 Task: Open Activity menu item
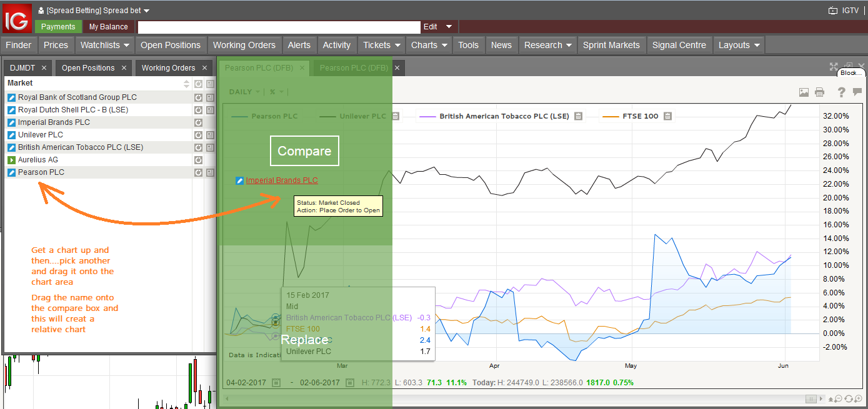click(x=336, y=45)
